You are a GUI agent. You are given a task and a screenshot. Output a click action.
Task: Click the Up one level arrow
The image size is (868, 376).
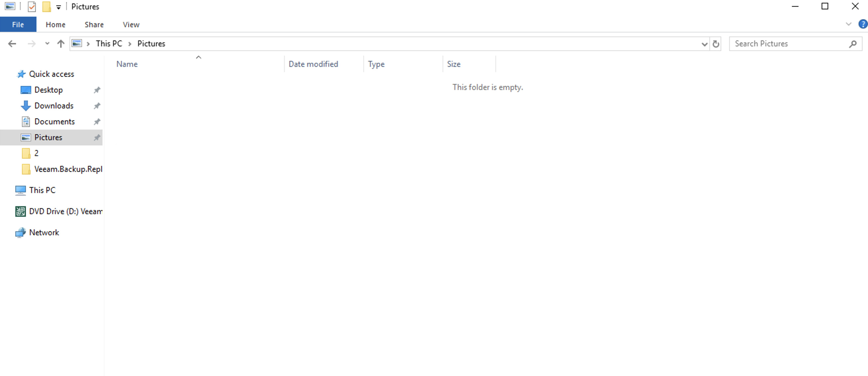[61, 44]
